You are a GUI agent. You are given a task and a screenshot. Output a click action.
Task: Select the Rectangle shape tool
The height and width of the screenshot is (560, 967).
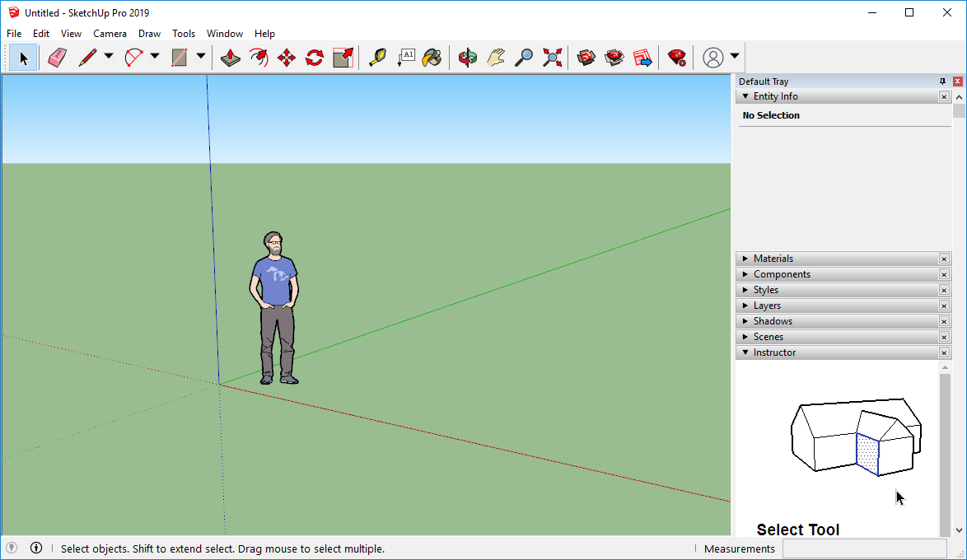click(x=180, y=58)
